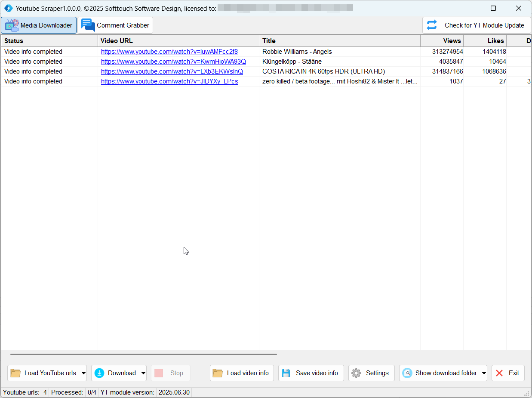Image resolution: width=532 pixels, height=398 pixels.
Task: Click the Check for YT Module Update icon
Action: point(432,25)
